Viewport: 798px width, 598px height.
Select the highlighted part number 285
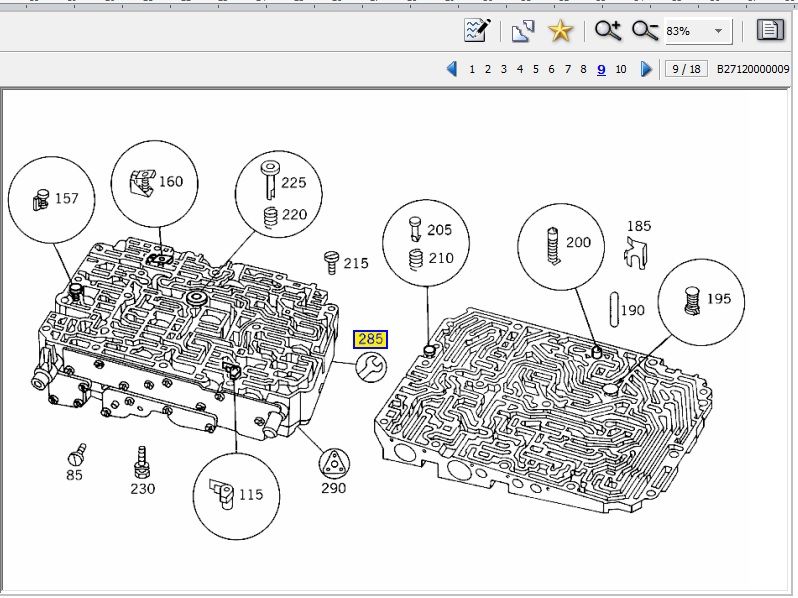click(370, 339)
